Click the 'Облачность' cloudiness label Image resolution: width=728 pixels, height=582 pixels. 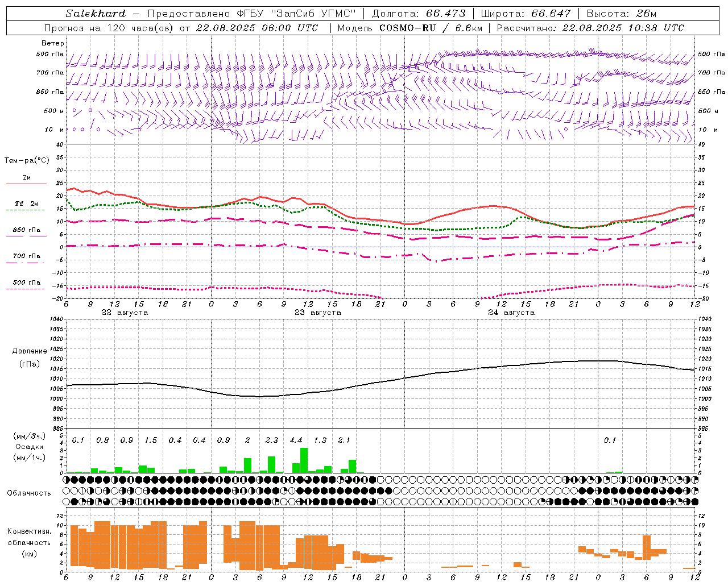[x=29, y=493]
